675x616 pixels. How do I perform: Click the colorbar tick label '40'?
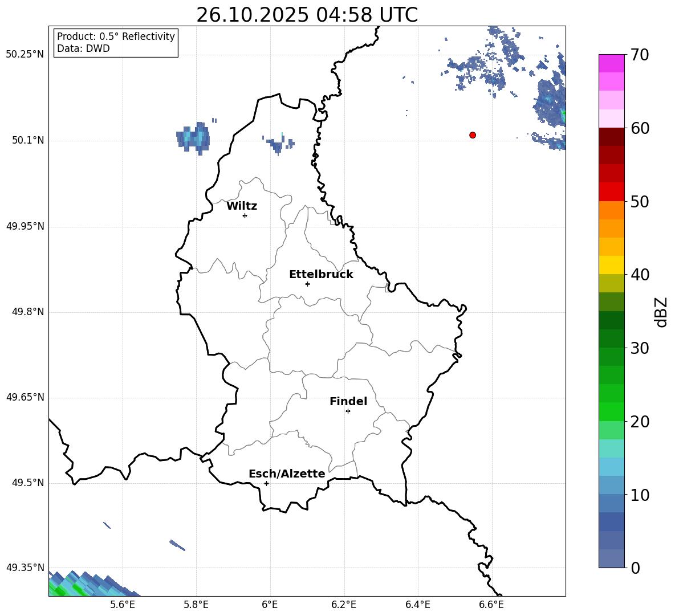640,275
